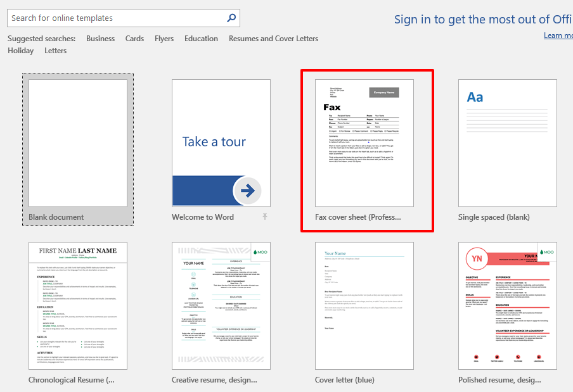Select the Cards suggested search

[x=134, y=39]
